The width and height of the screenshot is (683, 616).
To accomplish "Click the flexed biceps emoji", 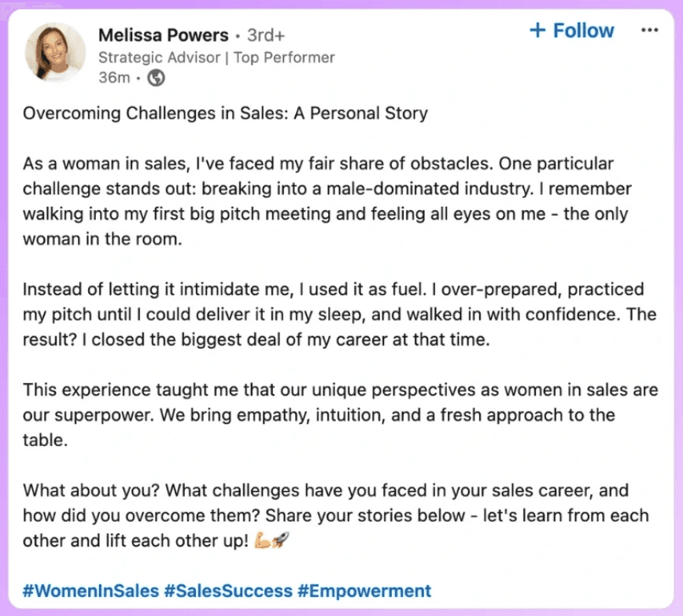I will click(x=262, y=540).
